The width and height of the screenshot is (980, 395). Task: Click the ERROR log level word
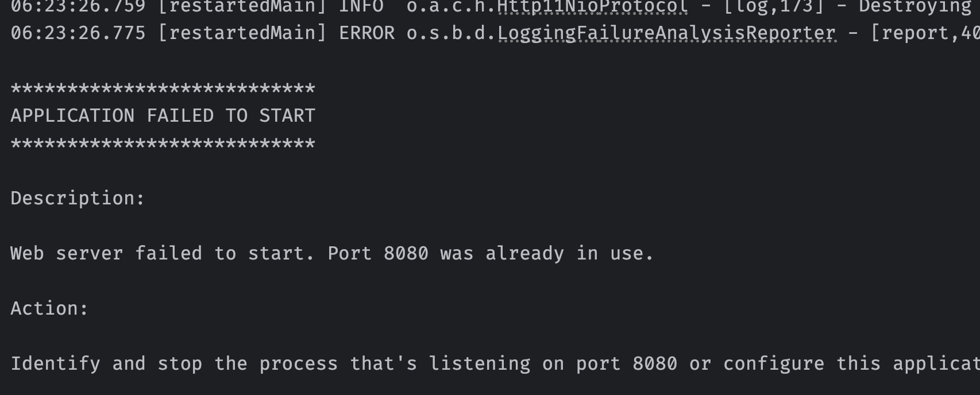[367, 33]
